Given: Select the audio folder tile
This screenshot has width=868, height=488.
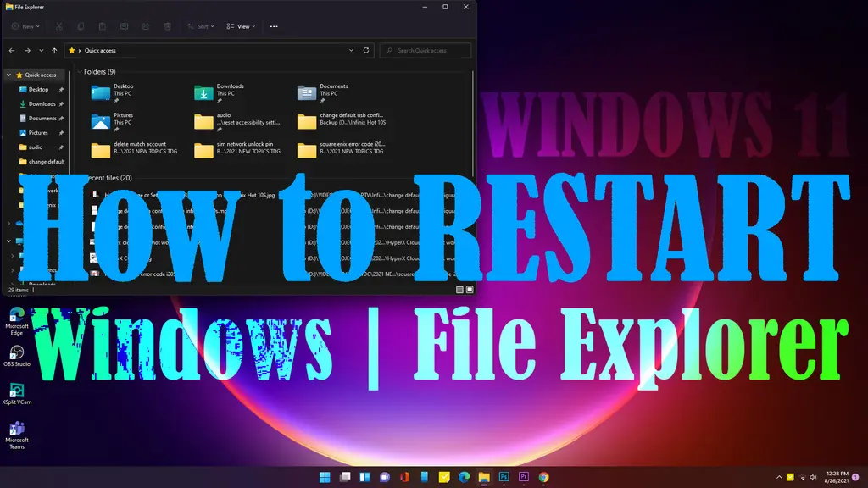Looking at the screenshot, I should coord(237,122).
